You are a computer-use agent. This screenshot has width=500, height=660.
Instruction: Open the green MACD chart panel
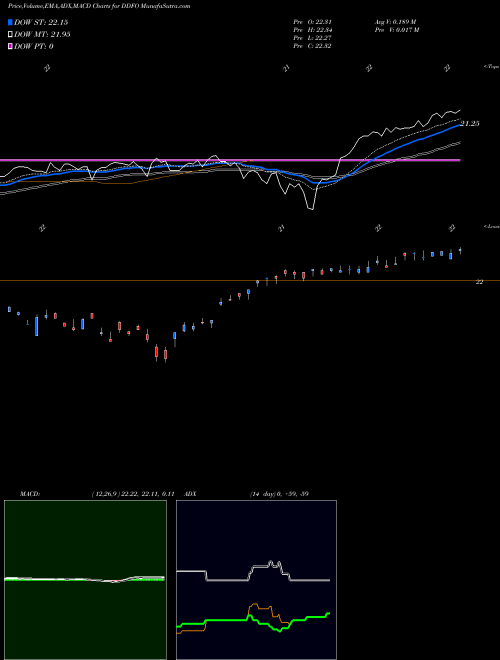[x=85, y=580]
